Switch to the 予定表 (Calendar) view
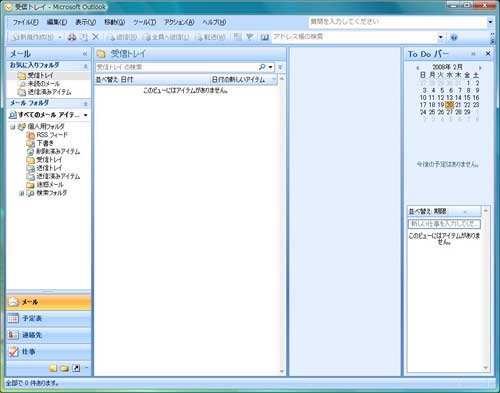The height and width of the screenshot is (393, 500). coord(49,318)
